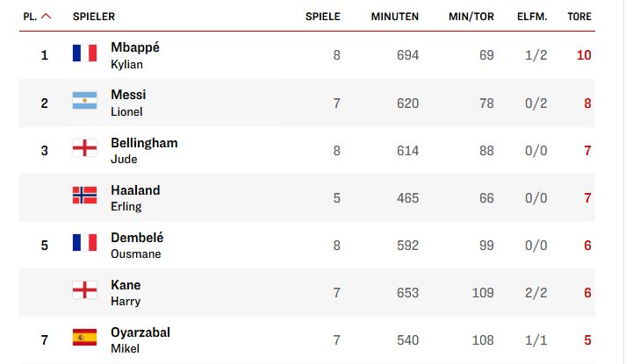
Task: Click the Norway flag beside Haaland
Action: click(84, 195)
